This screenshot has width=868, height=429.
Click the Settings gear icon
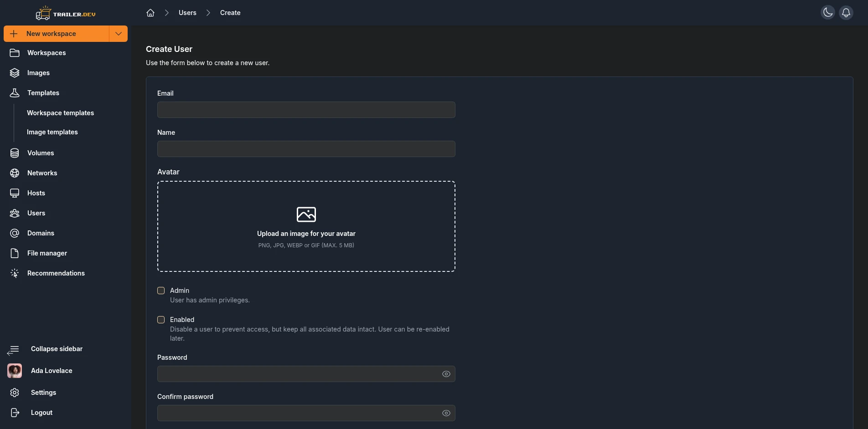click(15, 393)
